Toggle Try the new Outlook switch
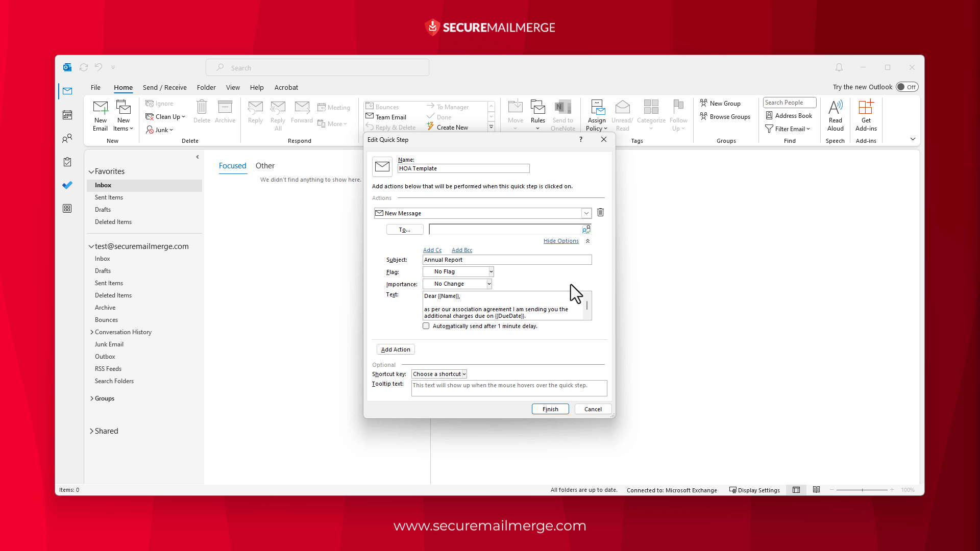 point(907,87)
